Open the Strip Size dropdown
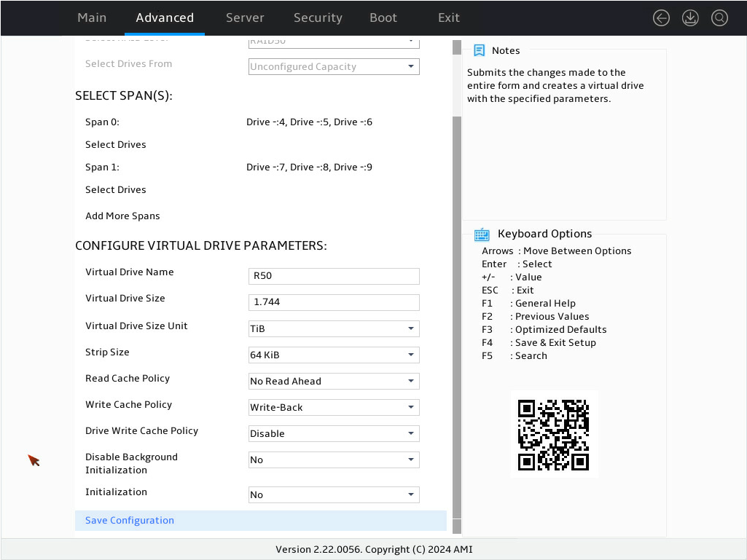This screenshot has height=560, width=747. (x=334, y=355)
